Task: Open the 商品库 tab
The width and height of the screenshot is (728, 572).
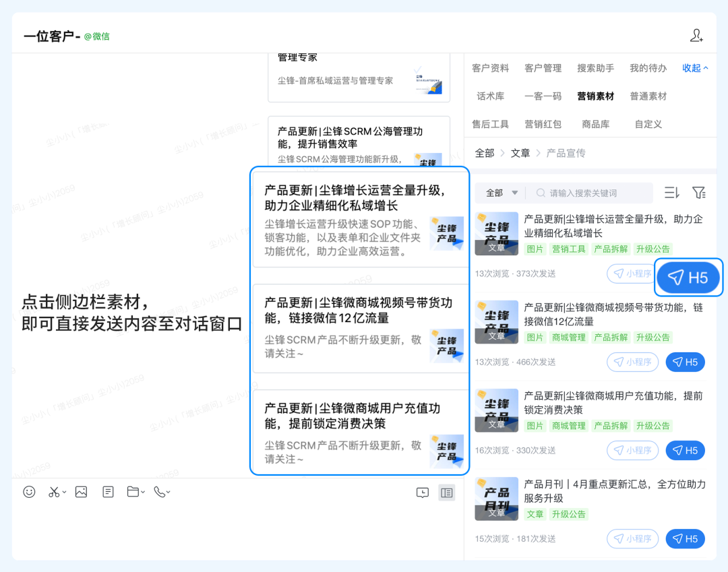Action: [x=595, y=124]
